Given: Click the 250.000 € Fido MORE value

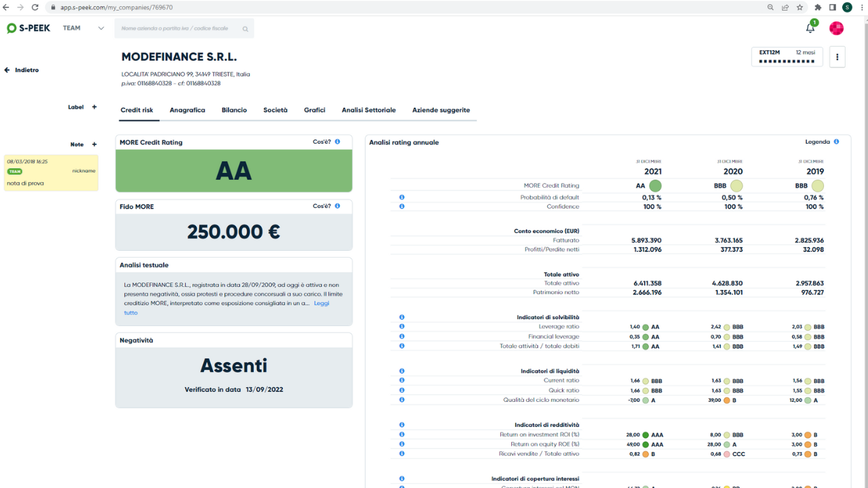Looking at the screenshot, I should pos(234,232).
